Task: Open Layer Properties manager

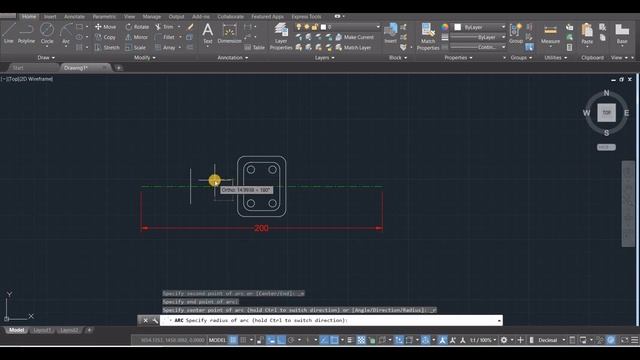Action: coord(281,36)
